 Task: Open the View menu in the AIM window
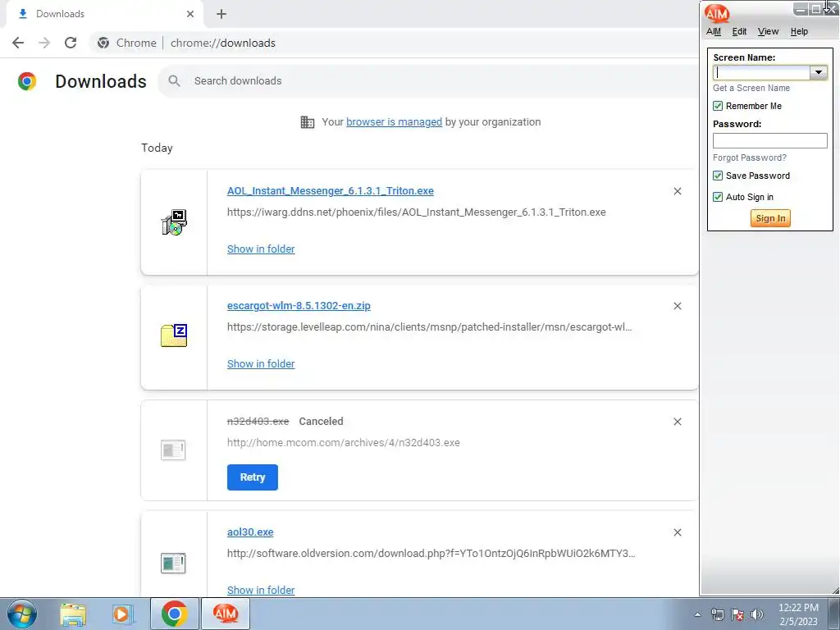[768, 32]
